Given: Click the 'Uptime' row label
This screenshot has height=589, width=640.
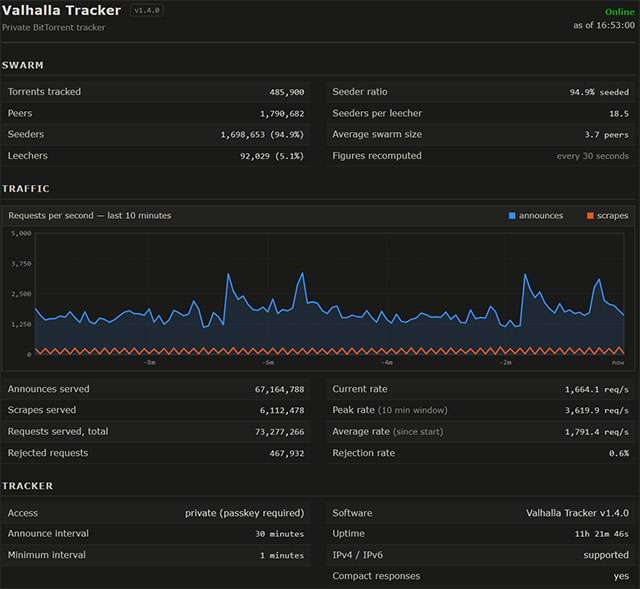Looking at the screenshot, I should point(348,533).
